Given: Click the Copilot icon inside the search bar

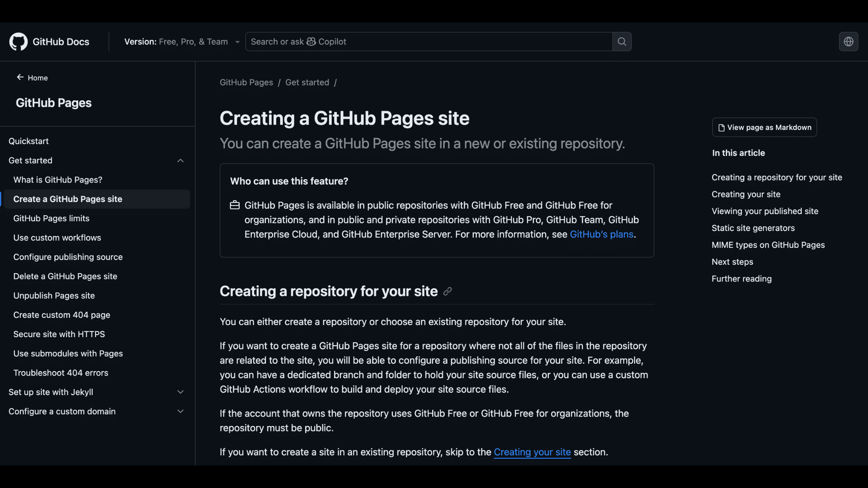Looking at the screenshot, I should coord(311,42).
